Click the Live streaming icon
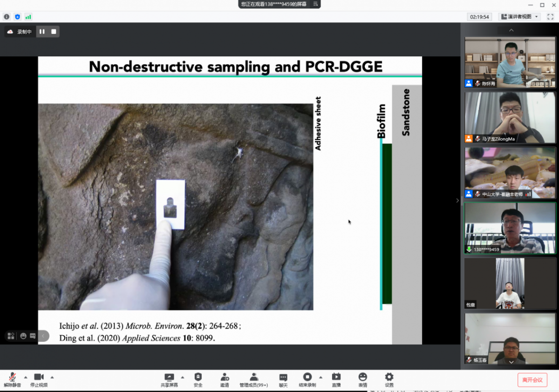The height and width of the screenshot is (392, 559). pos(336,378)
